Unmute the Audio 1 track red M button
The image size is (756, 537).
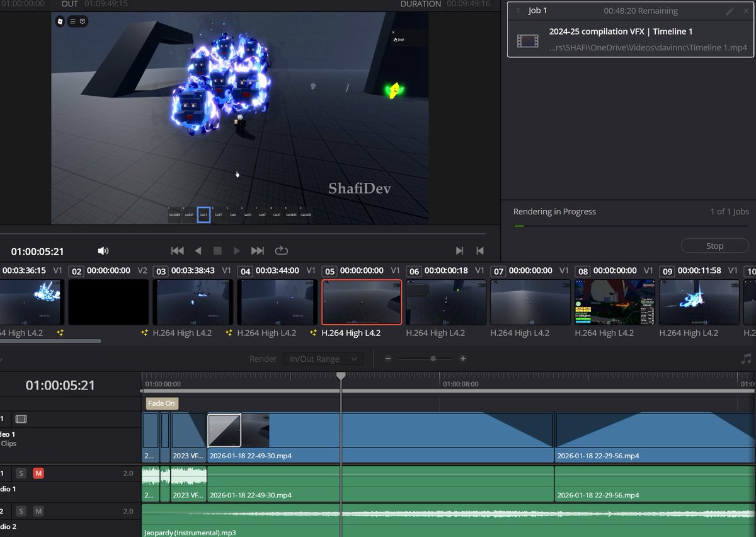[38, 473]
